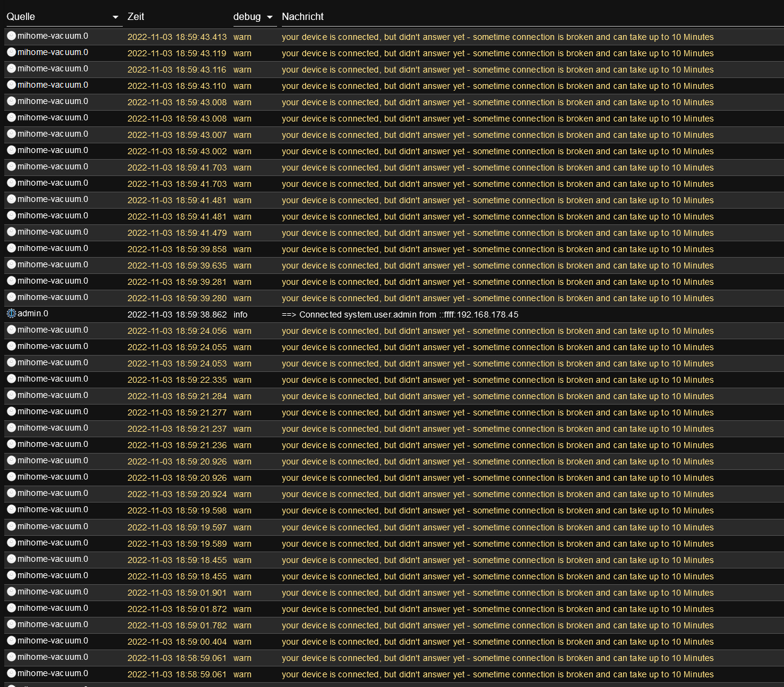Select the timestamp 2022-11-03 18:59:01.782

coord(177,625)
